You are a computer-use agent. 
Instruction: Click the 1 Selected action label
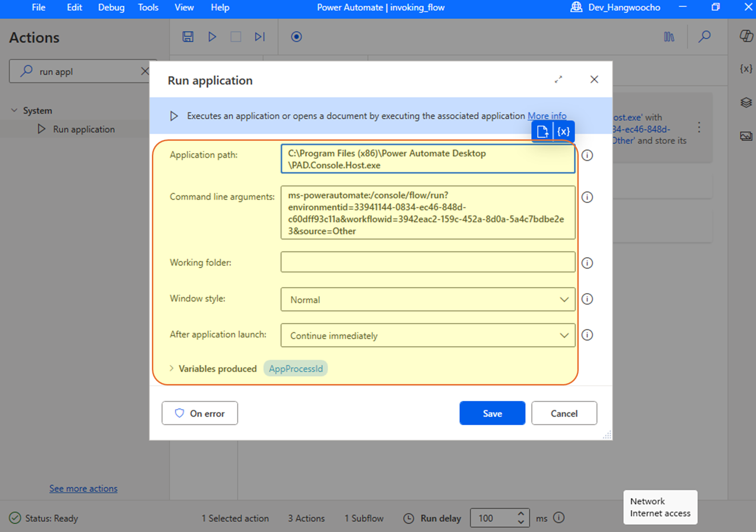tap(235, 518)
